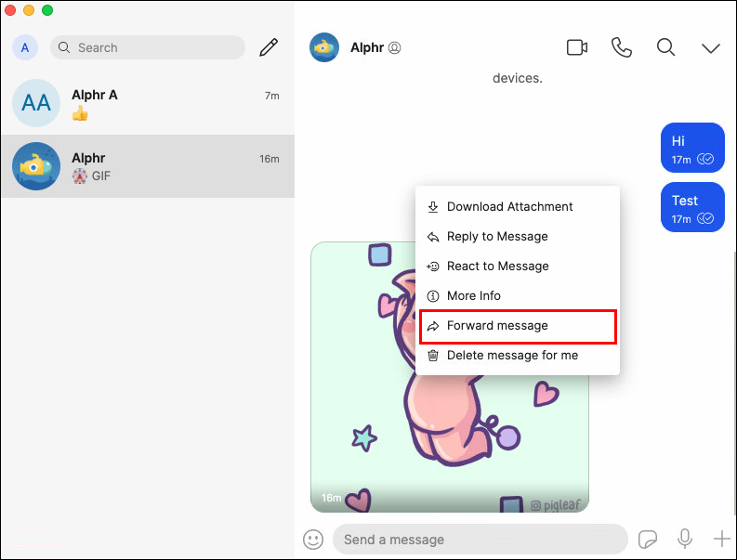The image size is (737, 560).
Task: Start a voice call with Alphr
Action: click(621, 47)
